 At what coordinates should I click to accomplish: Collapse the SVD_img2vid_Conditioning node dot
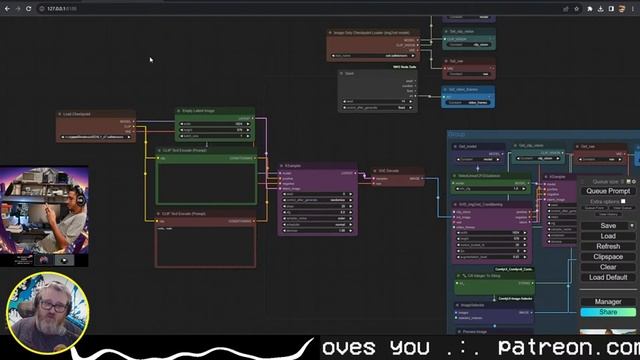456,204
